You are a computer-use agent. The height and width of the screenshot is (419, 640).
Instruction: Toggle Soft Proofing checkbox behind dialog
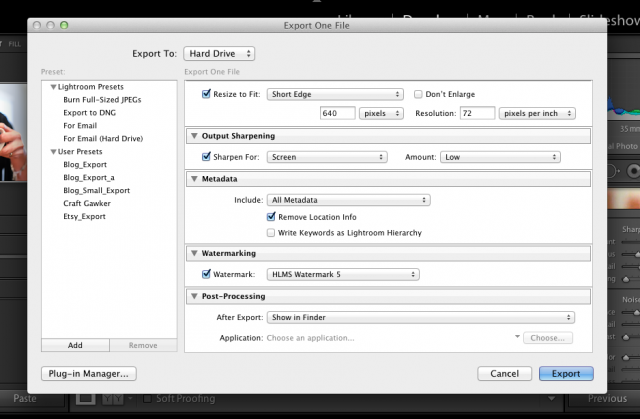[147, 399]
